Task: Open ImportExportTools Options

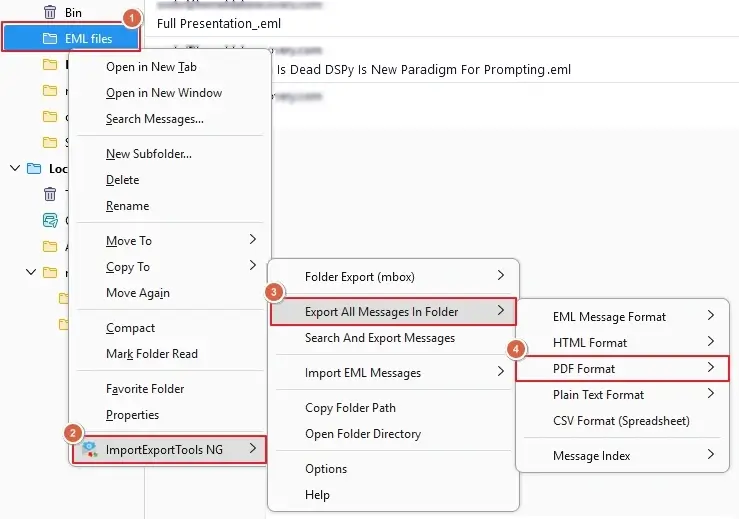Action: (394, 469)
